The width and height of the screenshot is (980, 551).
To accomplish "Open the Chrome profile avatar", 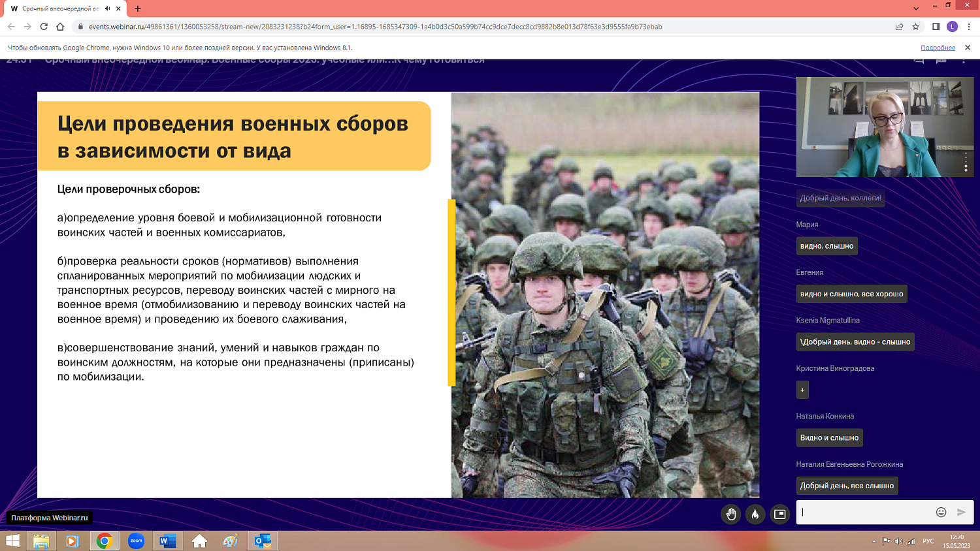I will click(953, 27).
